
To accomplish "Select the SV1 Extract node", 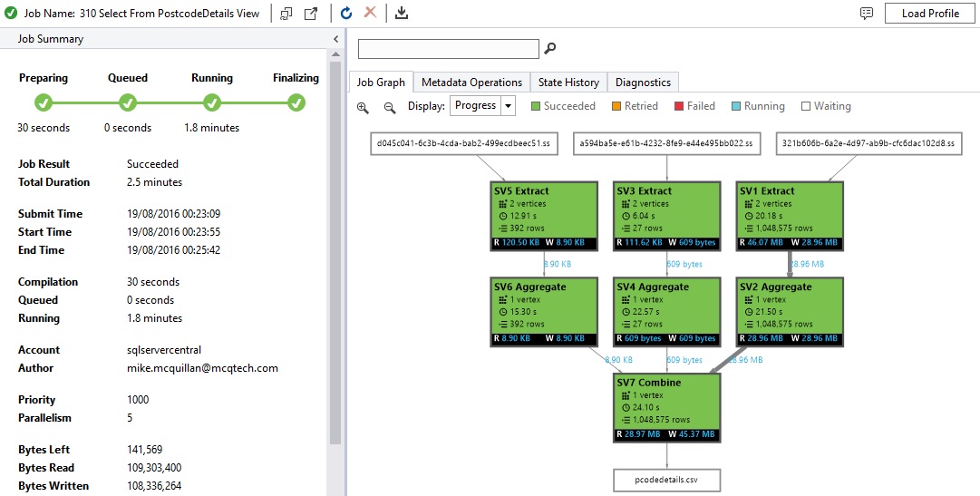I will click(790, 217).
